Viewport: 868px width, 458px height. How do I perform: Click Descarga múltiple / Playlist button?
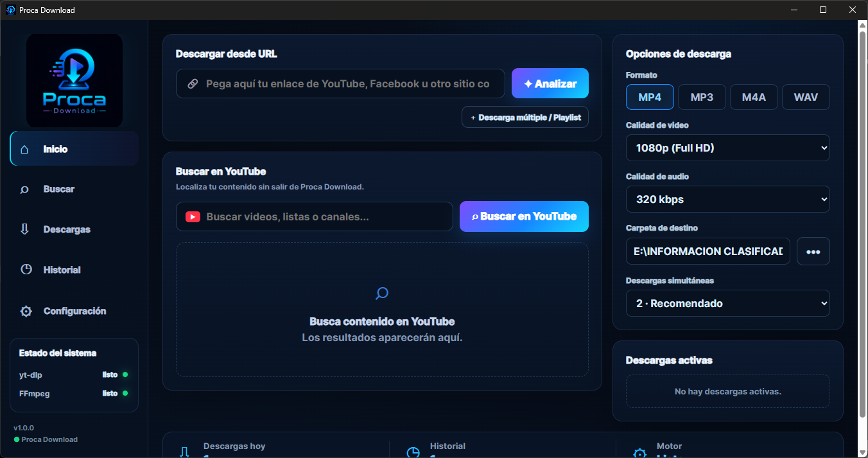(x=525, y=118)
